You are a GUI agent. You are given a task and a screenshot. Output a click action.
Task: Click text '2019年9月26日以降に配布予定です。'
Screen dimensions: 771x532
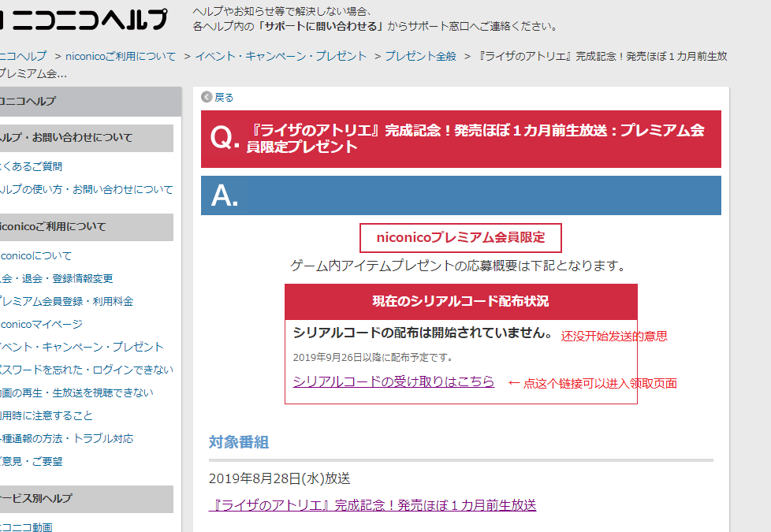pos(374,358)
